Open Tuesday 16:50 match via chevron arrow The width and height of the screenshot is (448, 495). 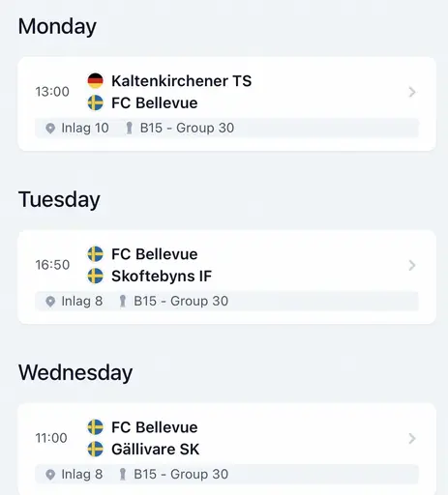[x=412, y=265]
